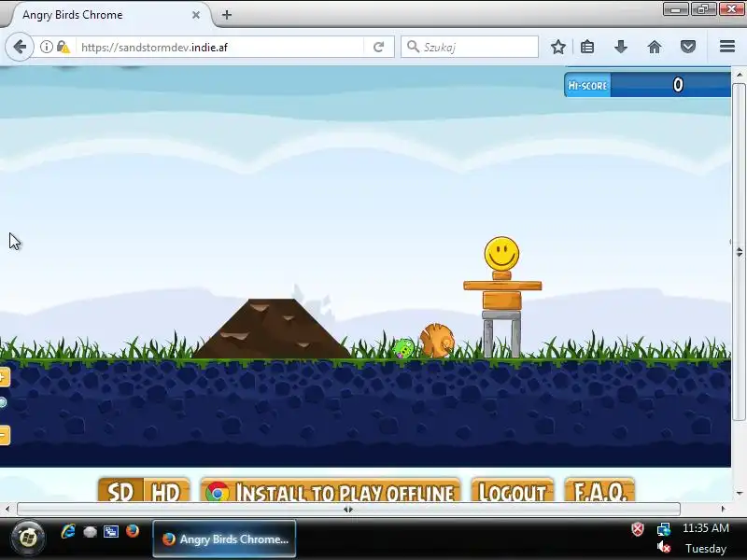Click the Angry Birds Chrome taskbar button
The width and height of the screenshot is (747, 560).
pos(224,539)
